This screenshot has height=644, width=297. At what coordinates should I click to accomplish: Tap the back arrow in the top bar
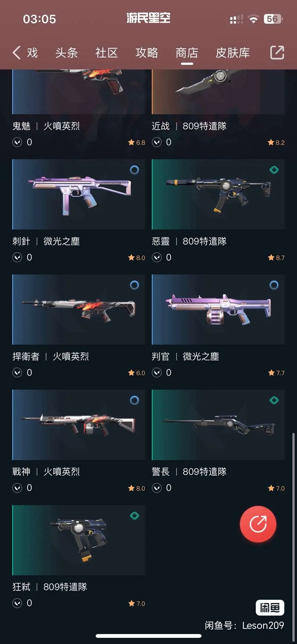pyautogui.click(x=16, y=53)
